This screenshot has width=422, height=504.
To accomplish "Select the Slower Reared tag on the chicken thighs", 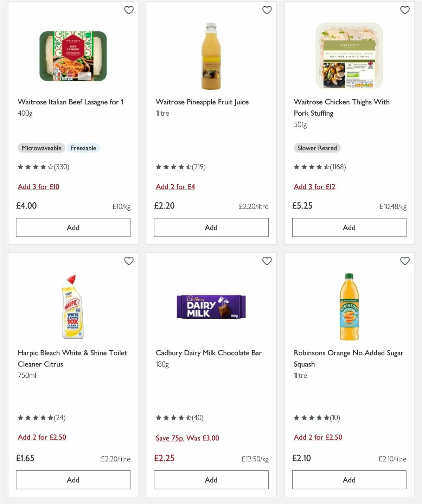I will pos(317,148).
